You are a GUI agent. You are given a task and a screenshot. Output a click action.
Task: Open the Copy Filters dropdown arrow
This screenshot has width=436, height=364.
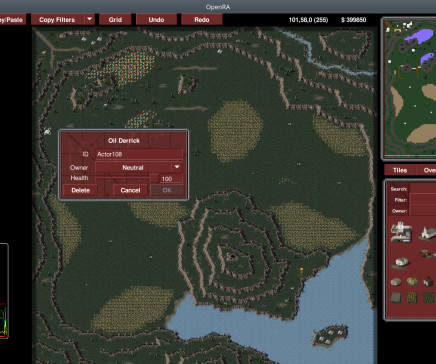pos(90,19)
